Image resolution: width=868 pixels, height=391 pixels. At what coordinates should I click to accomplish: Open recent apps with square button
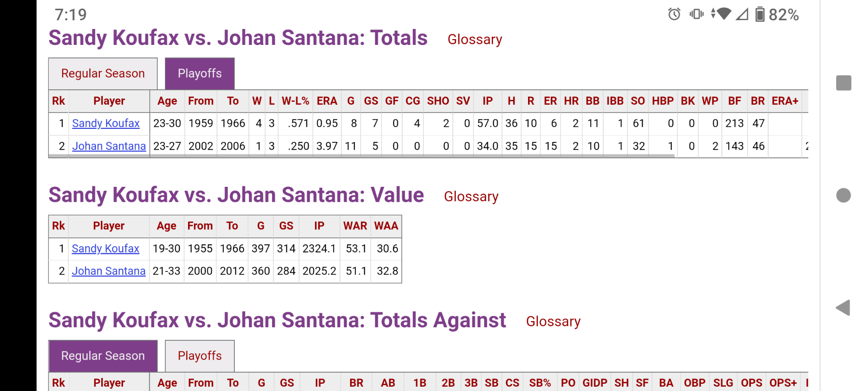click(x=843, y=83)
